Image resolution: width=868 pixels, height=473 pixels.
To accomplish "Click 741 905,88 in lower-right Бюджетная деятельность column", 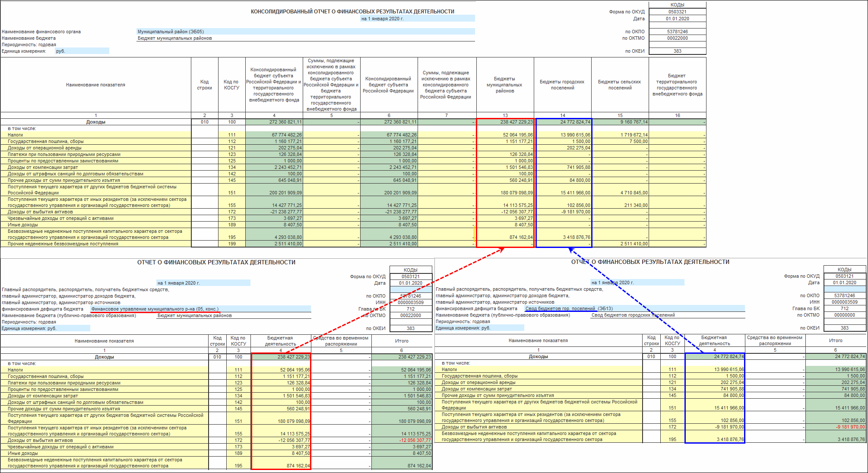I will [x=715, y=389].
